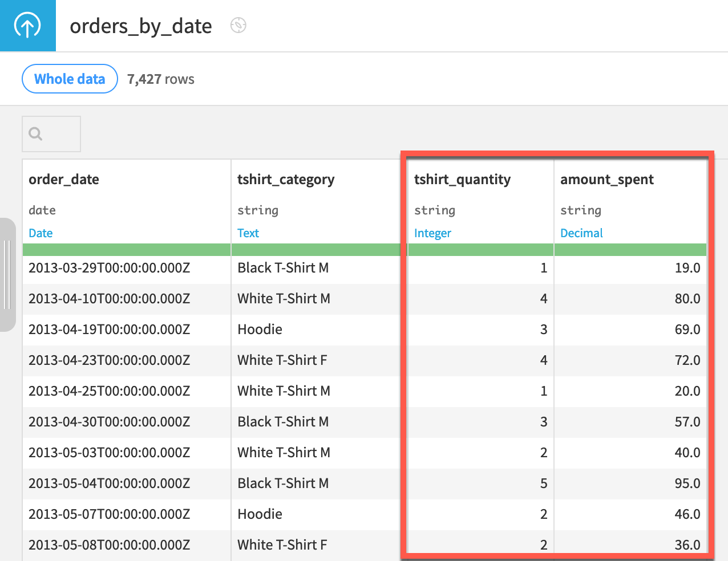Click green validity bar under order_date
The width and height of the screenshot is (728, 561).
pos(126,250)
